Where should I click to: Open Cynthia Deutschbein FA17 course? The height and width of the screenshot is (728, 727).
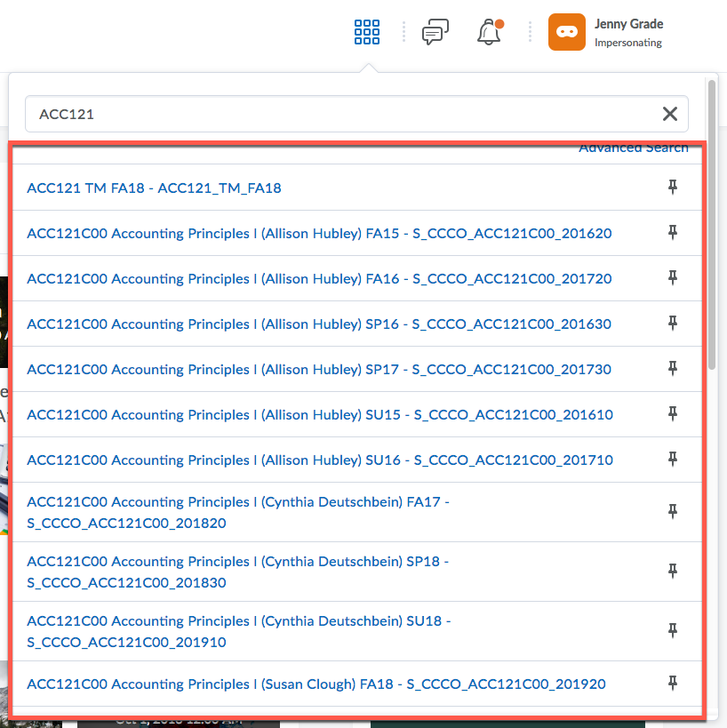tap(238, 512)
